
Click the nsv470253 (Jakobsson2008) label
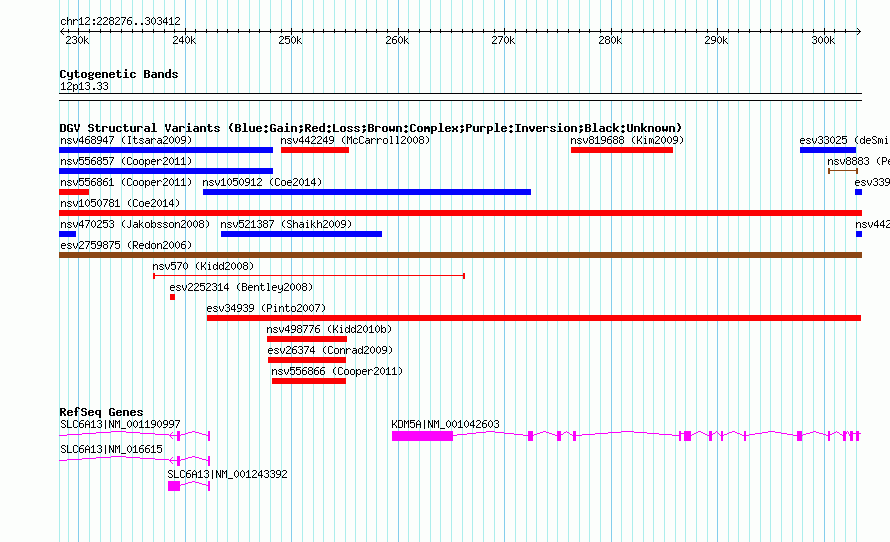click(135, 224)
